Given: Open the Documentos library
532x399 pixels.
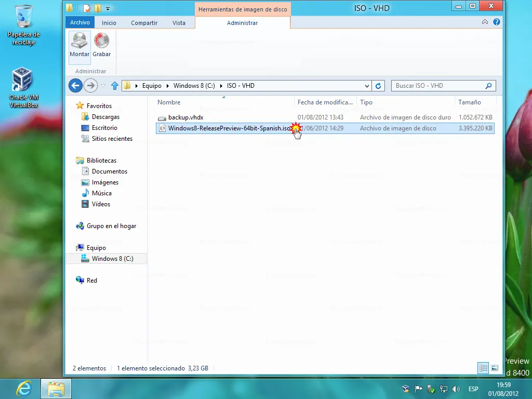Looking at the screenshot, I should (109, 171).
